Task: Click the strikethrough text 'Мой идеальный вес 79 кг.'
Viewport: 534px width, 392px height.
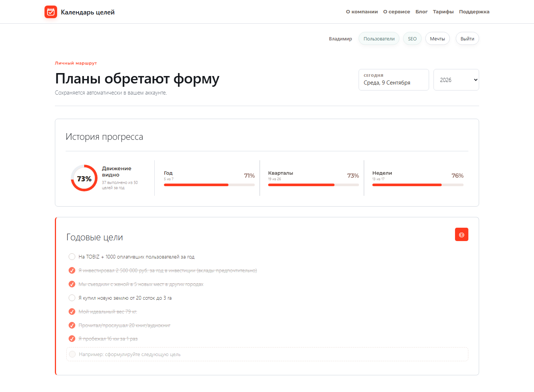Action: 108,312
